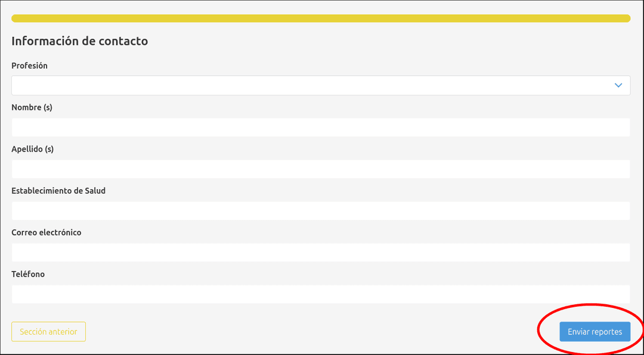
Task: Click the Apellido (s) label text
Action: pyautogui.click(x=32, y=149)
